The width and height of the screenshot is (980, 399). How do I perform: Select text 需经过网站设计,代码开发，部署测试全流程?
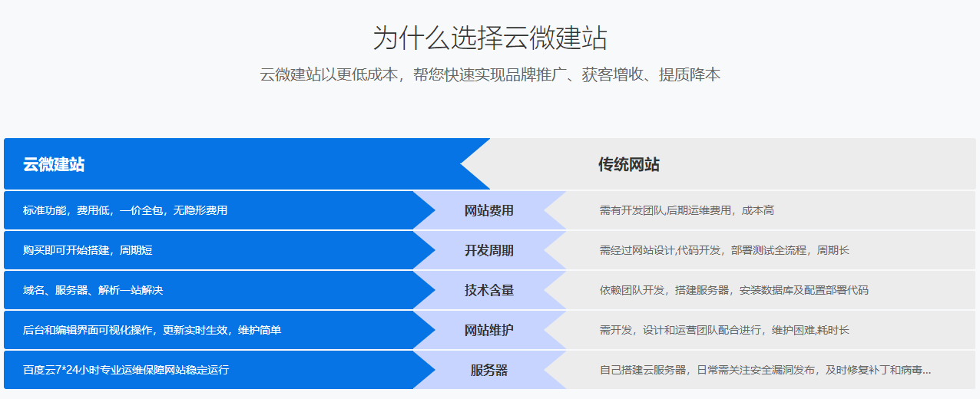coord(703,250)
